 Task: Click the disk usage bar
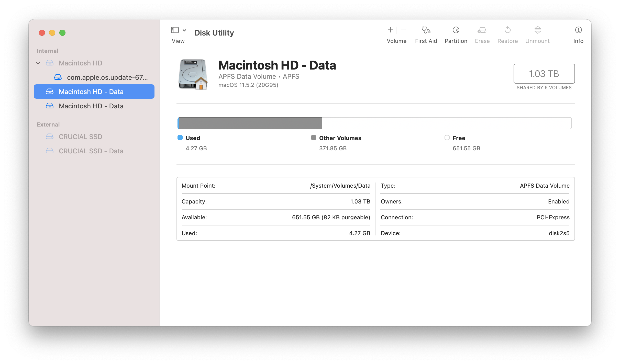374,123
